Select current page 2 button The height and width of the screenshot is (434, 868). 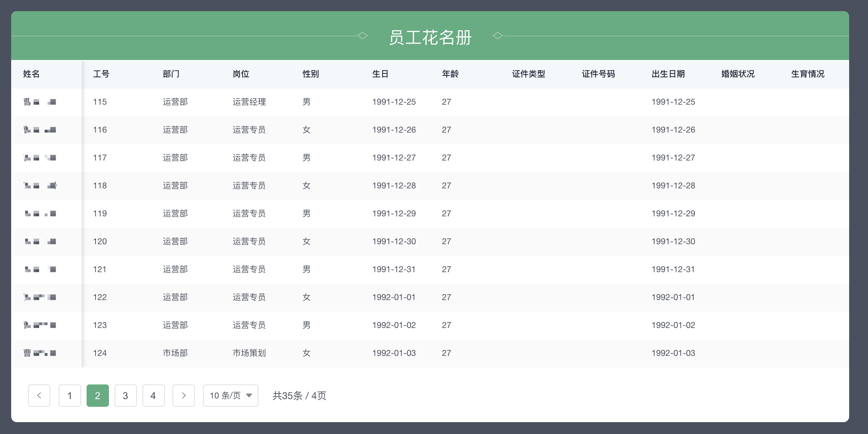pos(98,395)
